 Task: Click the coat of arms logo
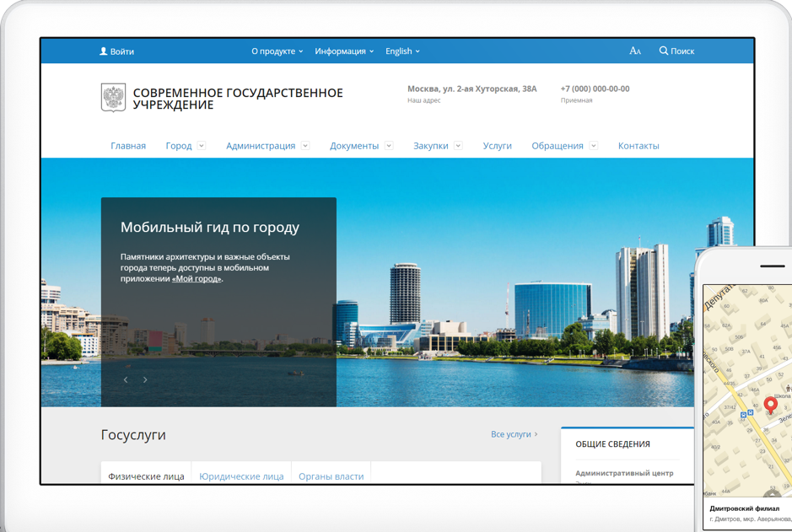[113, 98]
